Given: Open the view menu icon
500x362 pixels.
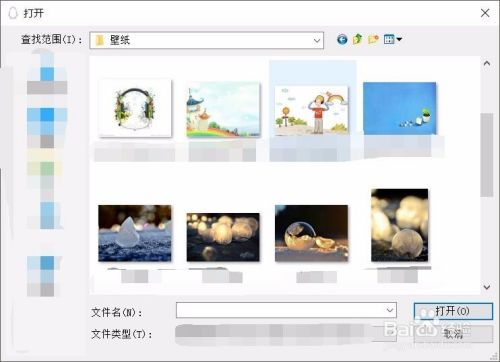Looking at the screenshot, I should click(393, 39).
